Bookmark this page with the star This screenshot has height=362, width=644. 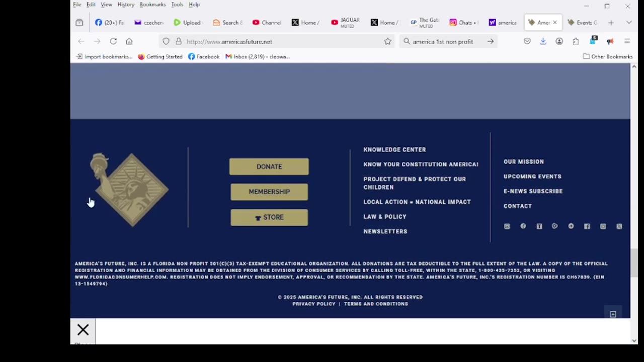coord(387,41)
